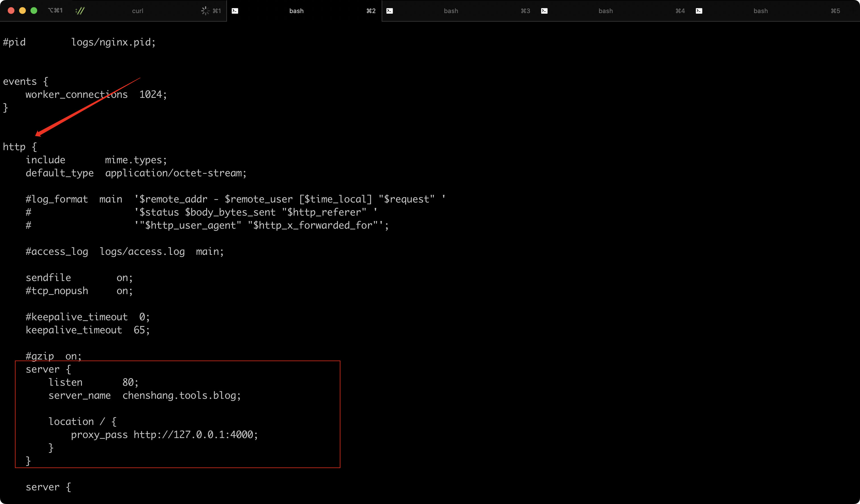This screenshot has height=504, width=860.
Task: Click the server_name chenshang.tools.blog text
Action: coord(144,395)
